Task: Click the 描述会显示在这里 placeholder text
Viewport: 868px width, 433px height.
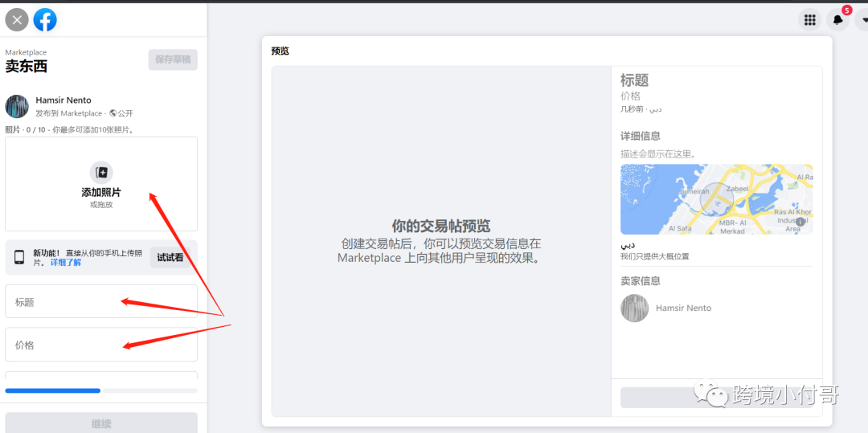Action: tap(658, 153)
